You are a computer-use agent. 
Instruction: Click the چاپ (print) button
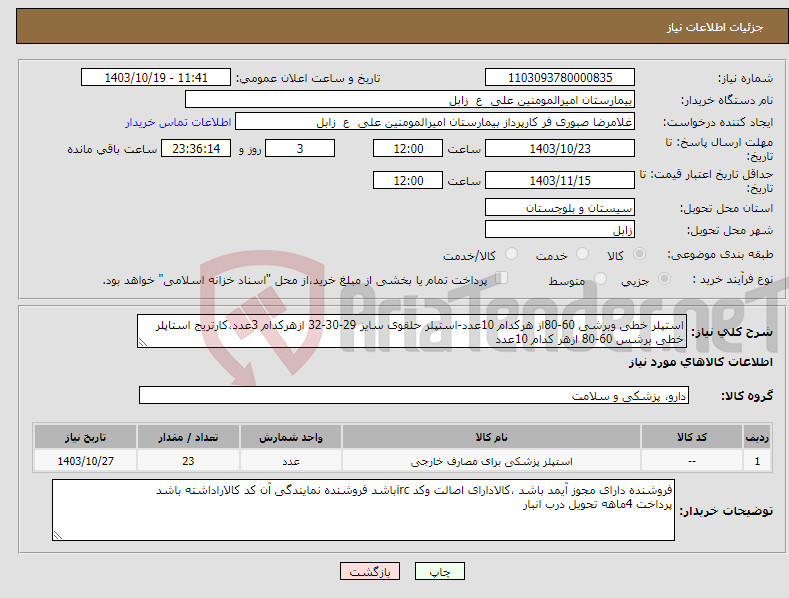click(439, 571)
